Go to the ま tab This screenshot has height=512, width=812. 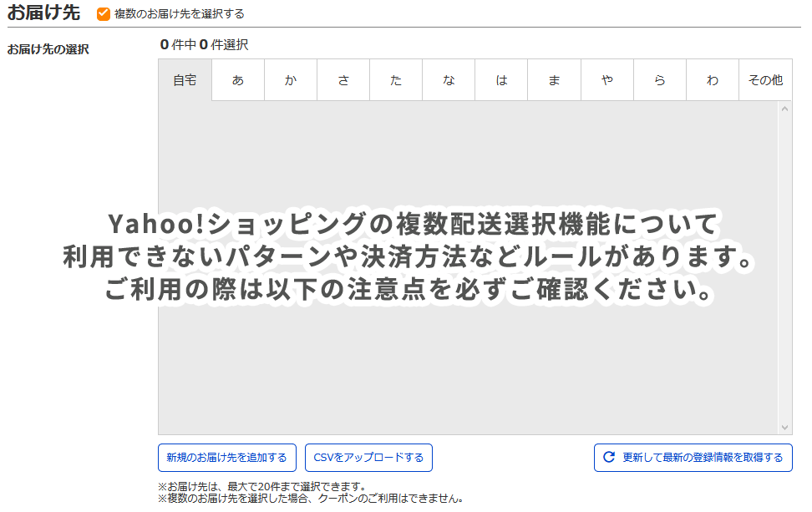click(555, 79)
